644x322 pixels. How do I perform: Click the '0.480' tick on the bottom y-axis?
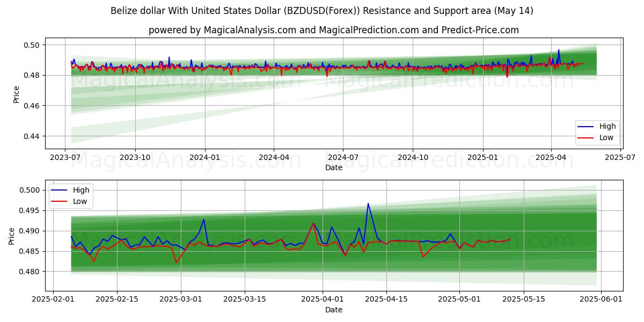pos(31,272)
